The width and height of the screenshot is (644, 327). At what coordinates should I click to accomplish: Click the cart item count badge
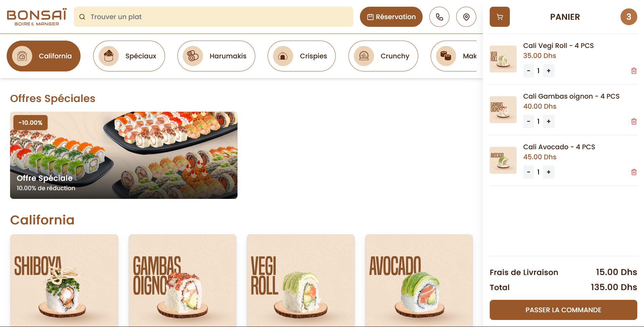pos(629,17)
